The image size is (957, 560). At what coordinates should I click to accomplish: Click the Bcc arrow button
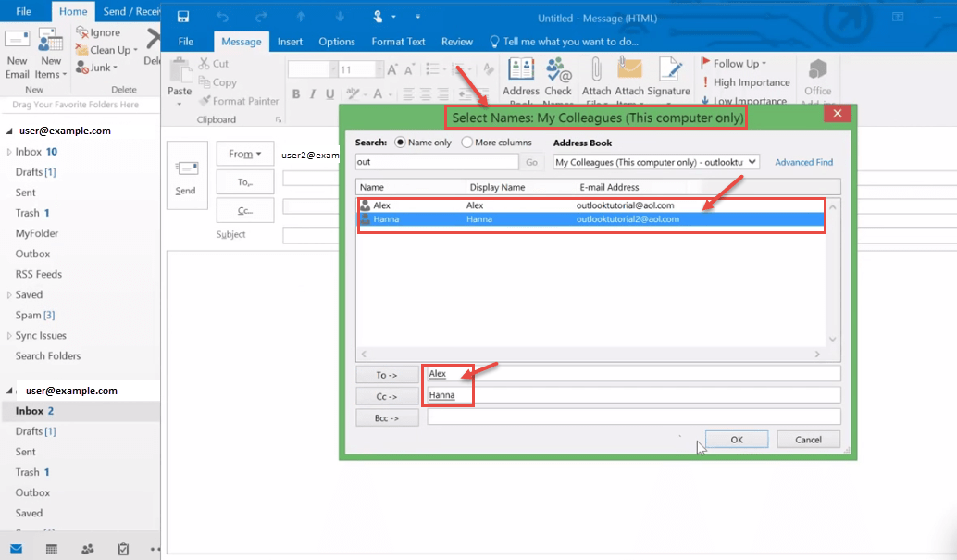(x=387, y=417)
